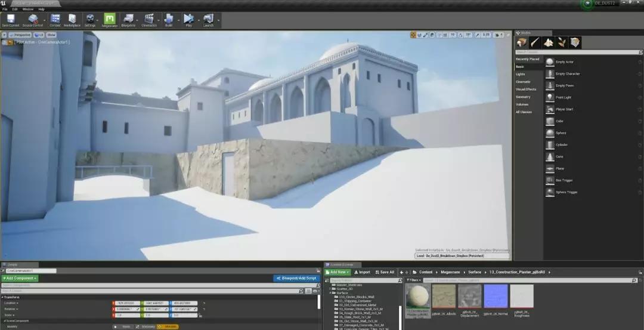Click the Box Trigger placement icon
Image resolution: width=644 pixels, height=330 pixels.
pos(550,180)
